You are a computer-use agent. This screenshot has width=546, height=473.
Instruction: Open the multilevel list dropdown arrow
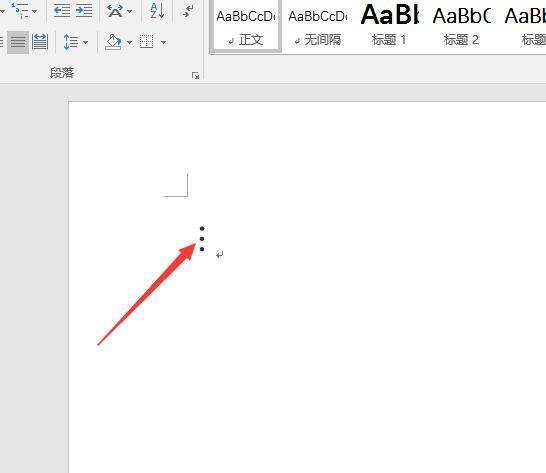point(34,11)
